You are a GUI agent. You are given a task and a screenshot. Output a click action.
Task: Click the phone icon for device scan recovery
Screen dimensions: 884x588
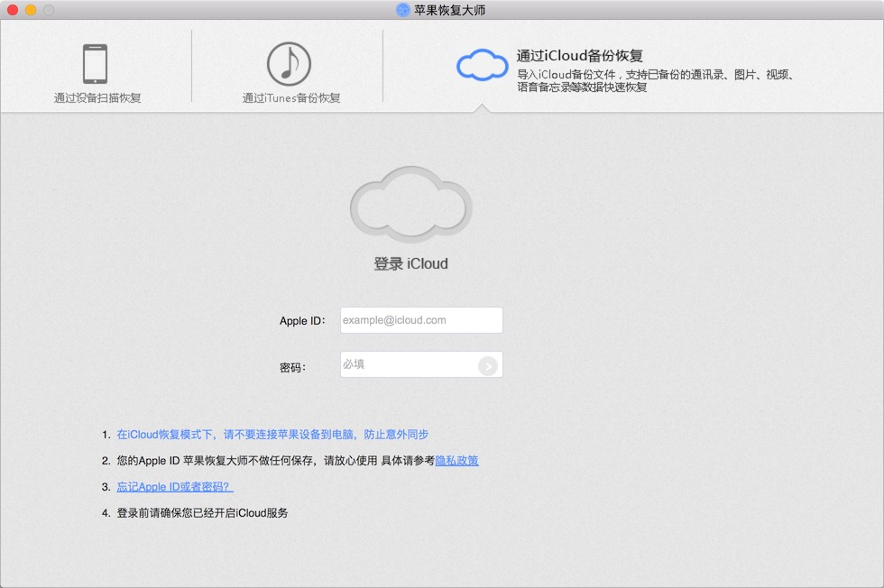click(x=95, y=64)
